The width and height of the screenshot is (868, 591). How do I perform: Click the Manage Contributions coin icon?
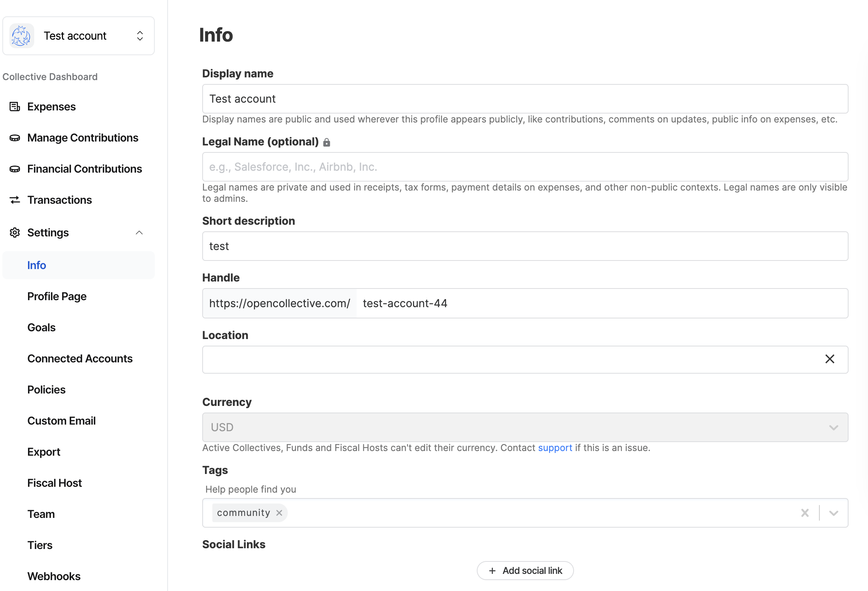15,138
